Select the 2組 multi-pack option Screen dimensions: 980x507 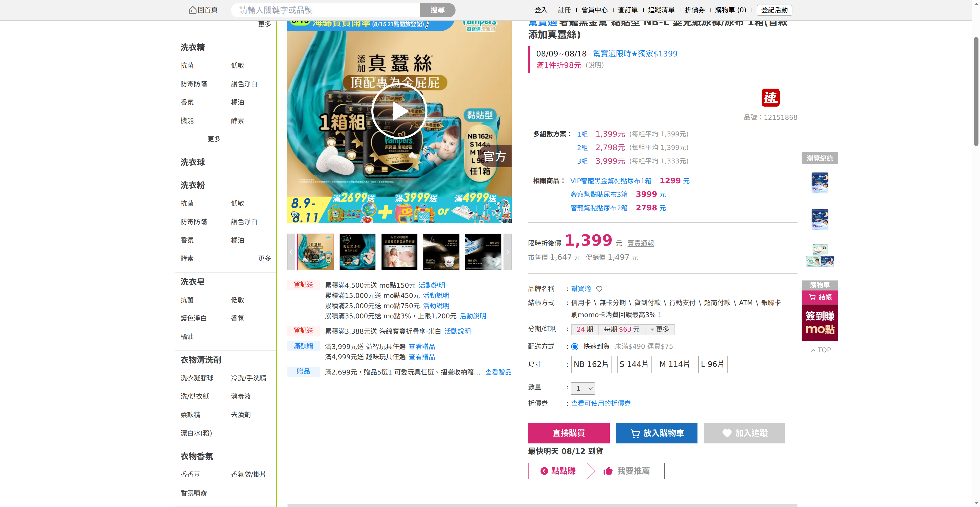click(582, 148)
